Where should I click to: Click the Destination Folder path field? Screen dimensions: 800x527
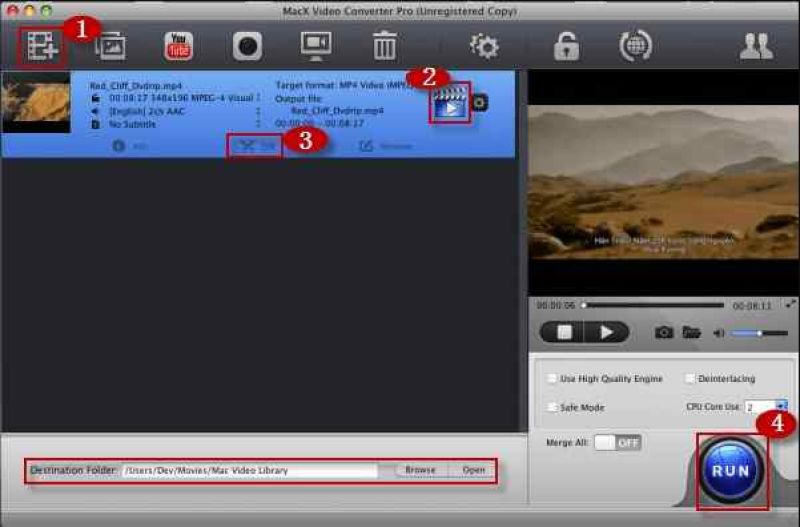[248, 470]
